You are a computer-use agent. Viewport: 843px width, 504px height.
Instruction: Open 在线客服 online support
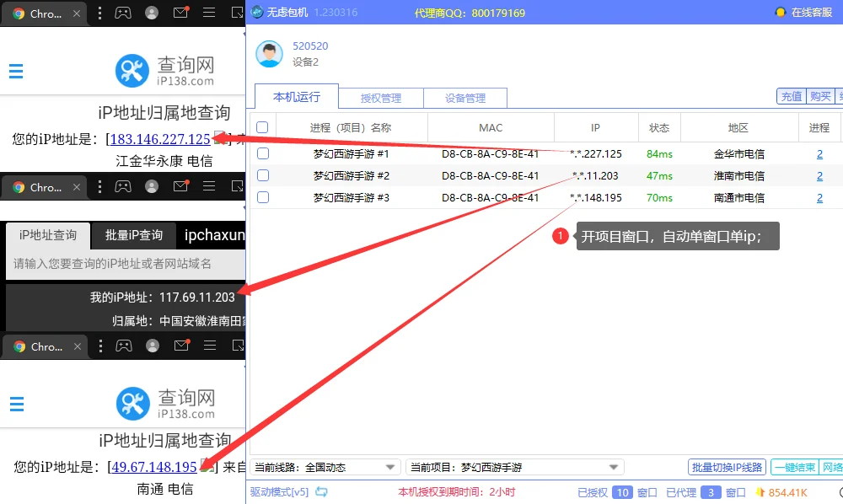tap(804, 12)
